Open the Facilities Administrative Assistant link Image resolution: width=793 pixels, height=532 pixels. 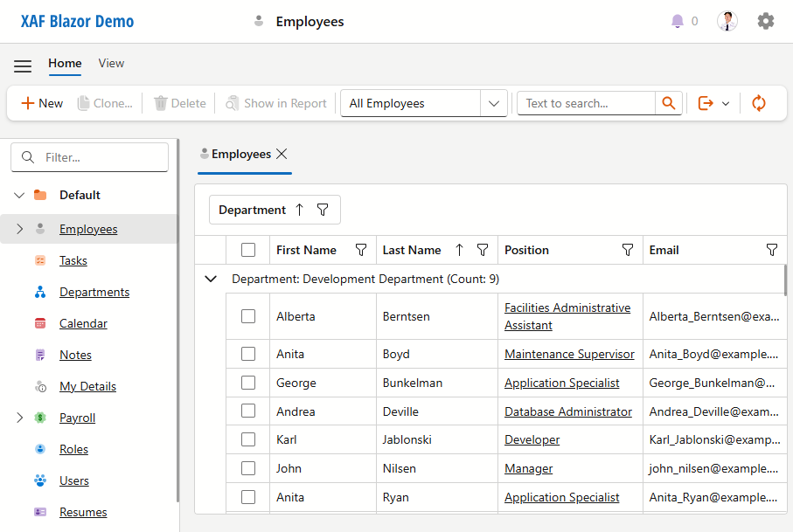pyautogui.click(x=567, y=316)
